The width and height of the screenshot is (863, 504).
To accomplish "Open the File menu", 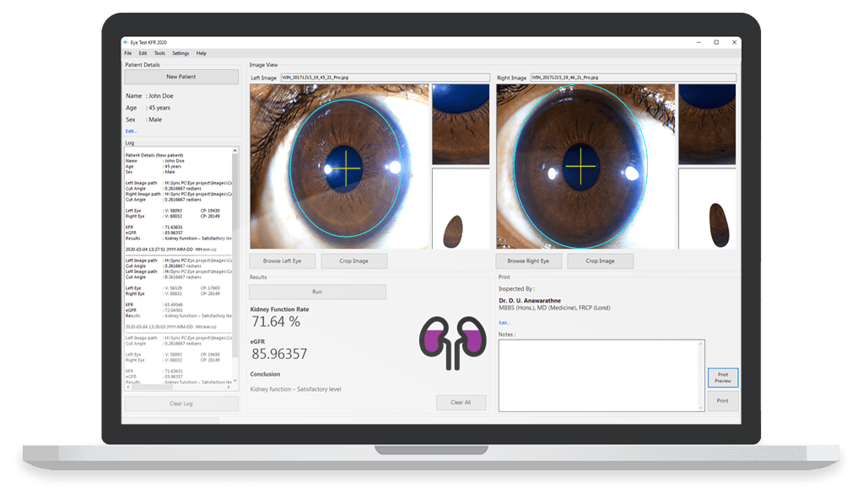I will [128, 53].
